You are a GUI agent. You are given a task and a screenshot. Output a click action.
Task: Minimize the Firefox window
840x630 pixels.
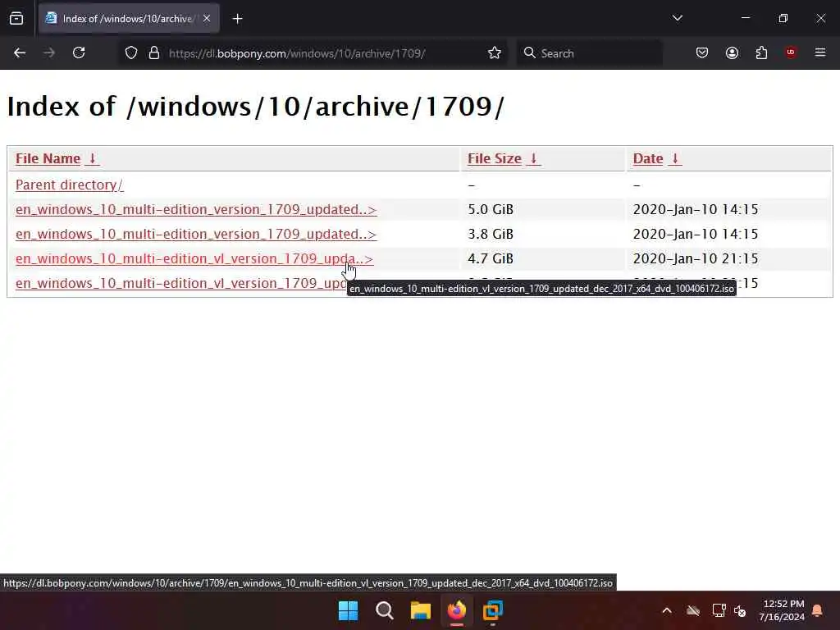point(745,18)
